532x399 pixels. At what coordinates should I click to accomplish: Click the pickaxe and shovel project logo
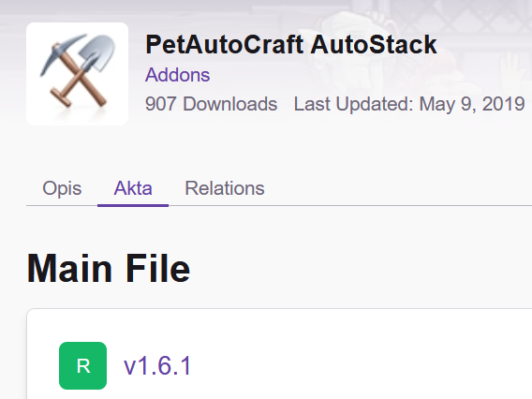click(x=78, y=74)
